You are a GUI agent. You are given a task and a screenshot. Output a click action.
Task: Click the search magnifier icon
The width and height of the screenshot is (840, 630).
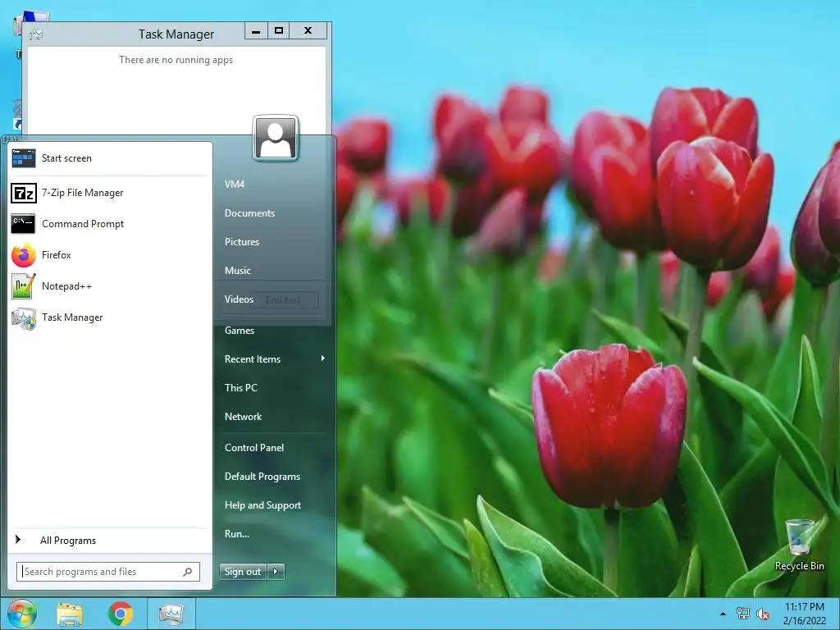[188, 572]
